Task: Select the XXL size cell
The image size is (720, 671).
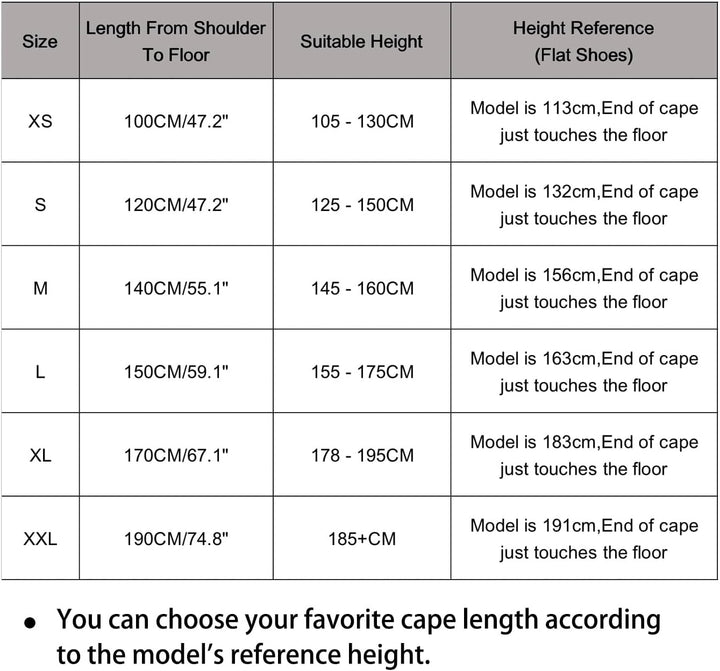Action: point(40,539)
